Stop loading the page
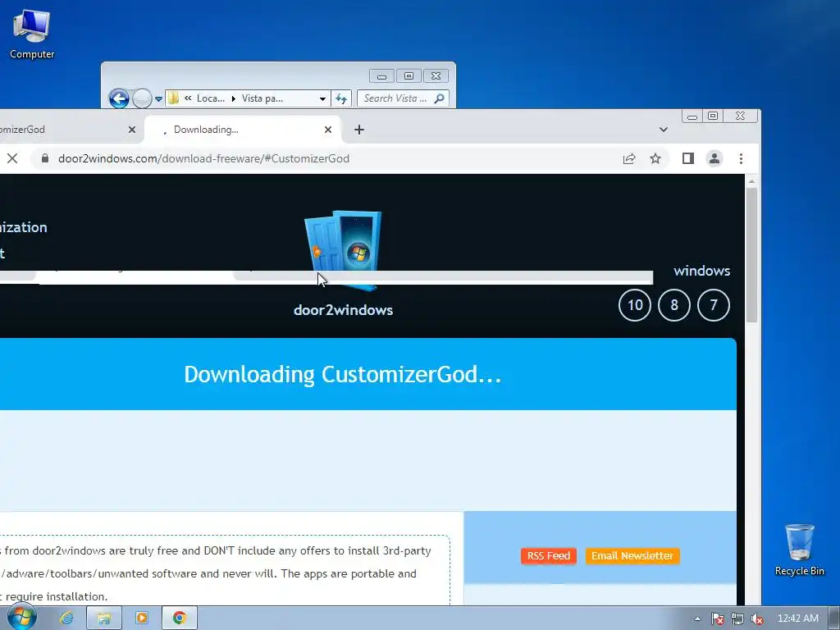Image resolution: width=840 pixels, height=630 pixels. [x=12, y=158]
